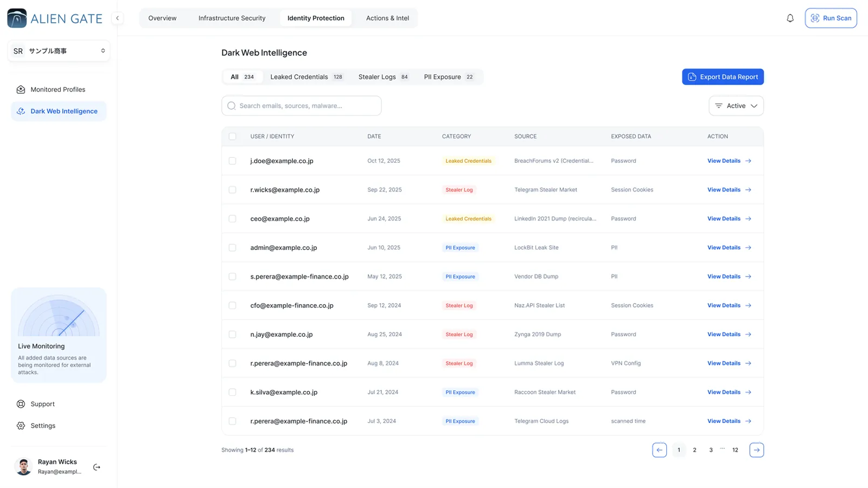
Task: Collapse the sidebar with the chevron button
Action: [117, 18]
